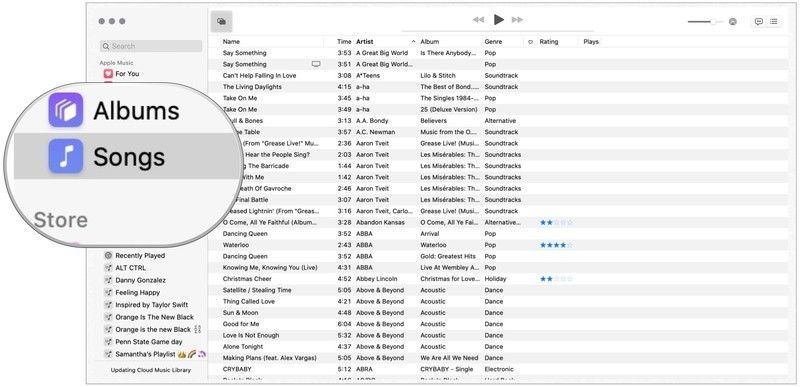The width and height of the screenshot is (800, 387).
Task: Open For You in the sidebar
Action: [127, 74]
